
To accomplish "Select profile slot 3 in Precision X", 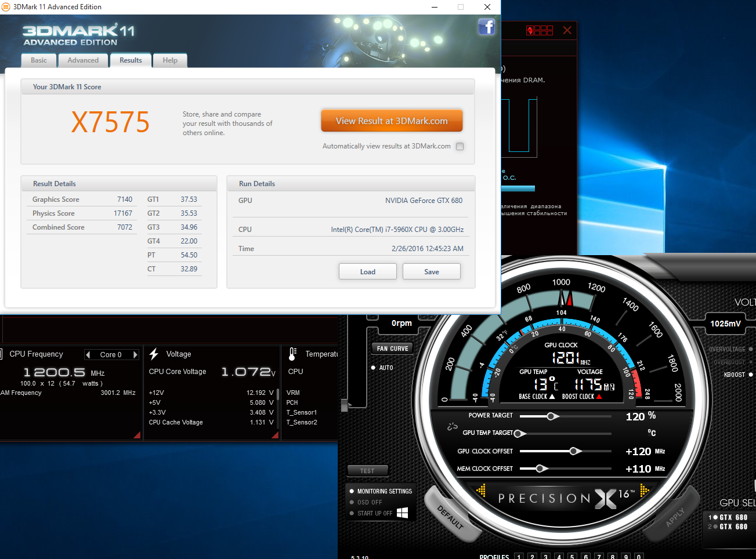I will (545, 557).
